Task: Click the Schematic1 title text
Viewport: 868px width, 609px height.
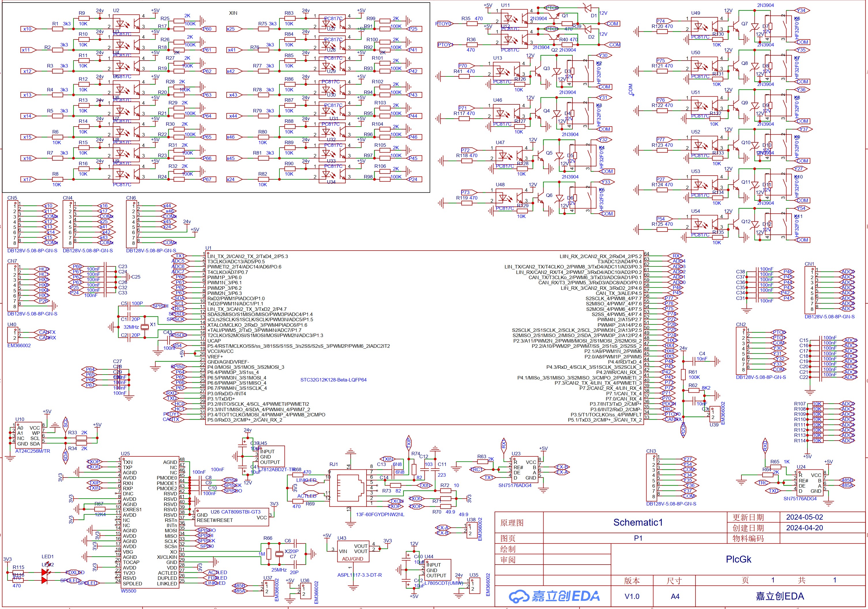Action: coord(638,522)
